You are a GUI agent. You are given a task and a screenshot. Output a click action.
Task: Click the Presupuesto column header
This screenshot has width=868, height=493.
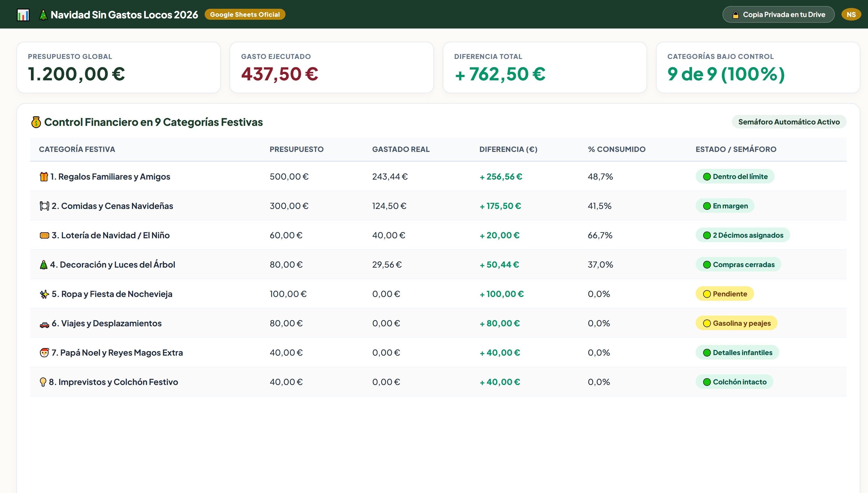pos(297,149)
